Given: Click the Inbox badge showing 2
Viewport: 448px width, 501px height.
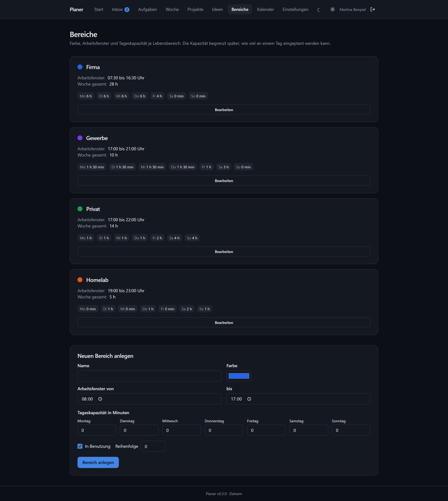Looking at the screenshot, I should click(x=127, y=10).
